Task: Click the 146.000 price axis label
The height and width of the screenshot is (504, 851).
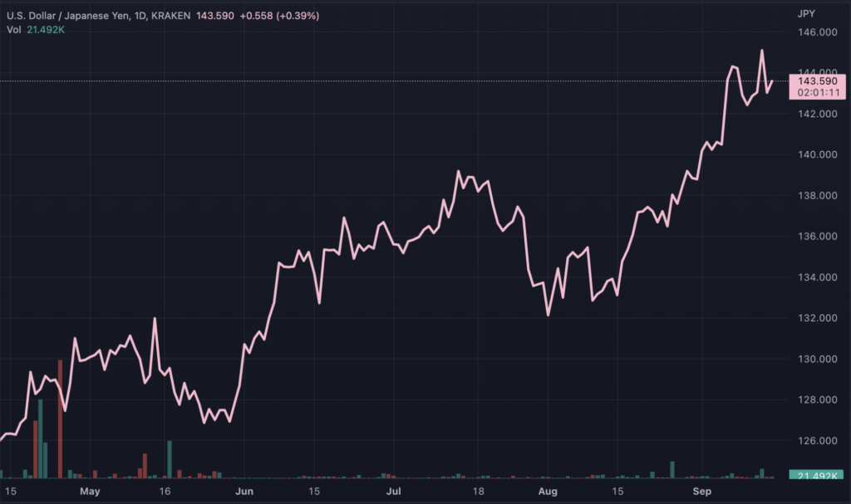Action: [x=818, y=32]
